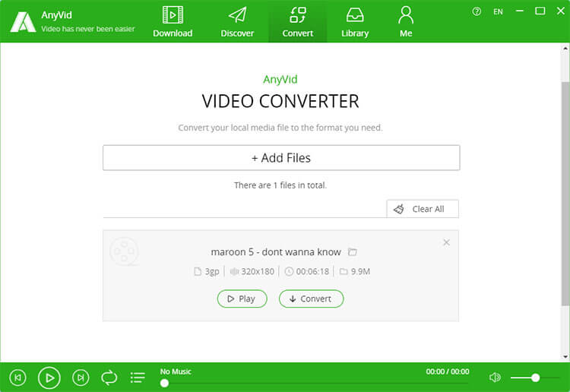
Task: Remove the maroon 5 file with X
Action: pyautogui.click(x=446, y=242)
